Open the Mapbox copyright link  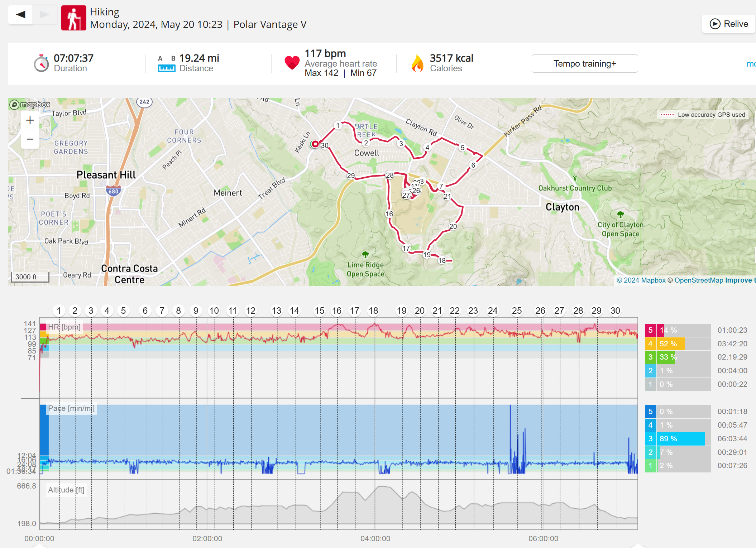[x=641, y=280]
